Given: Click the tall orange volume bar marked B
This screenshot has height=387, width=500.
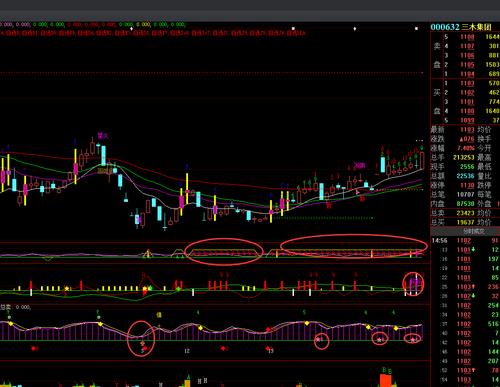Looking at the screenshot, I should (x=386, y=380).
